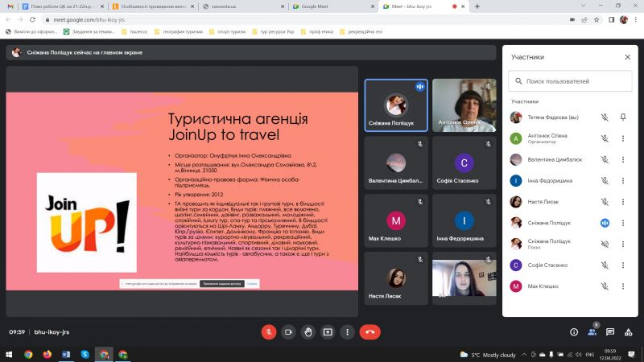Click the meet.google.com address bar
The width and height of the screenshot is (644, 362).
click(304, 19)
